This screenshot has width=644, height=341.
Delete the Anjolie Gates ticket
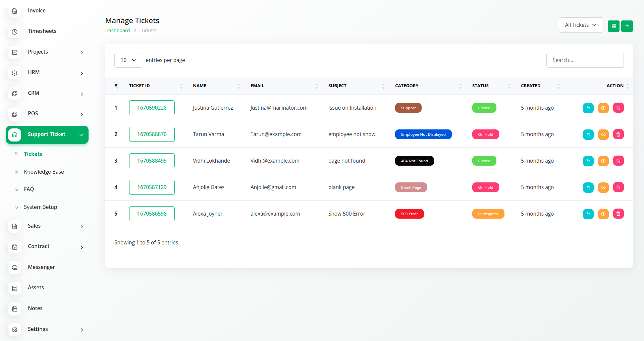pyautogui.click(x=618, y=187)
